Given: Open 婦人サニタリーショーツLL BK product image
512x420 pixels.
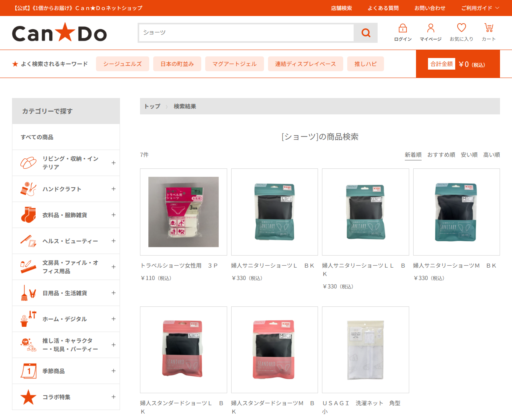Looking at the screenshot, I should pyautogui.click(x=366, y=212).
